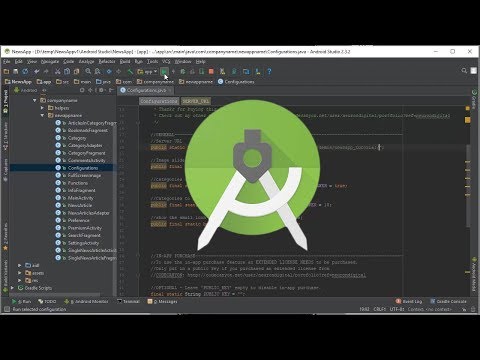480x360 pixels.
Task: Expand the Gradle Scripts node
Action: coord(12,288)
